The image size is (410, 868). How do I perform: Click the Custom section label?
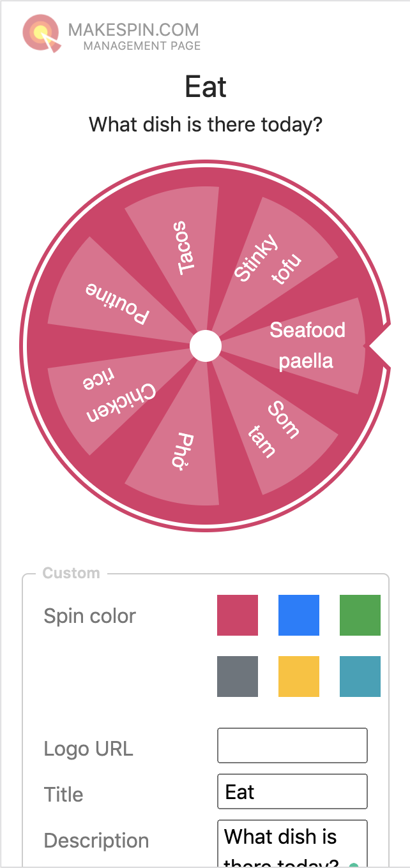click(x=70, y=573)
